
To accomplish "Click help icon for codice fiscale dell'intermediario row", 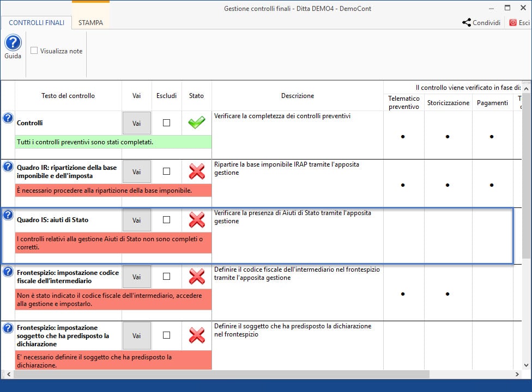I will (x=8, y=271).
